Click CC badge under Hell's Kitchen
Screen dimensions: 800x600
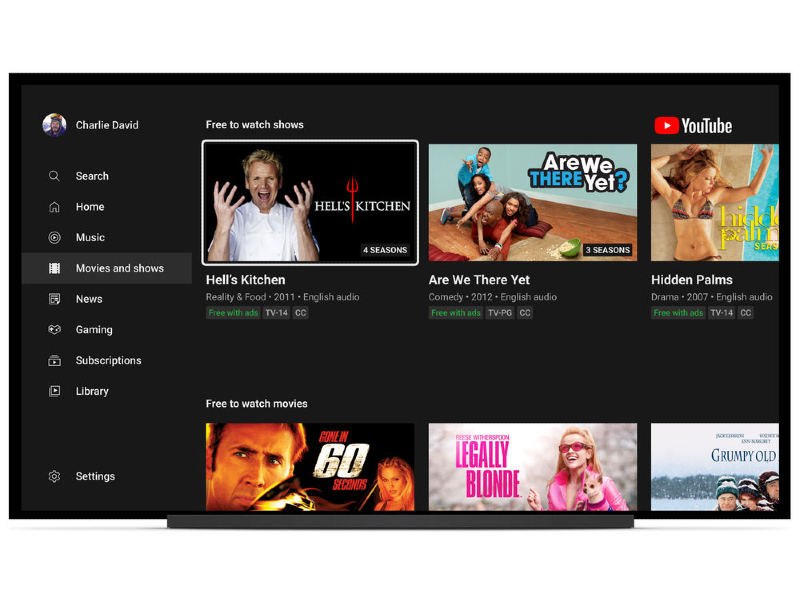(x=301, y=313)
